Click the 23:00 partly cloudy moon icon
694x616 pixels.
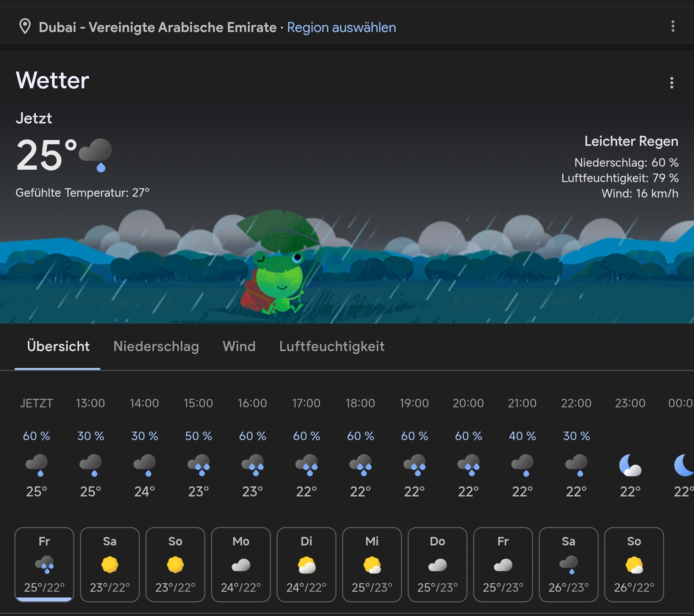630,465
